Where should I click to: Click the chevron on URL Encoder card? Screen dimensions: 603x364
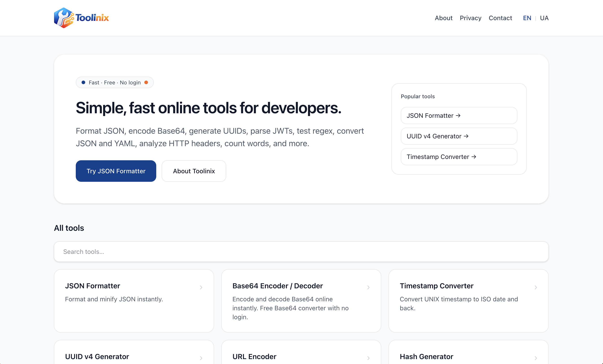tap(368, 358)
